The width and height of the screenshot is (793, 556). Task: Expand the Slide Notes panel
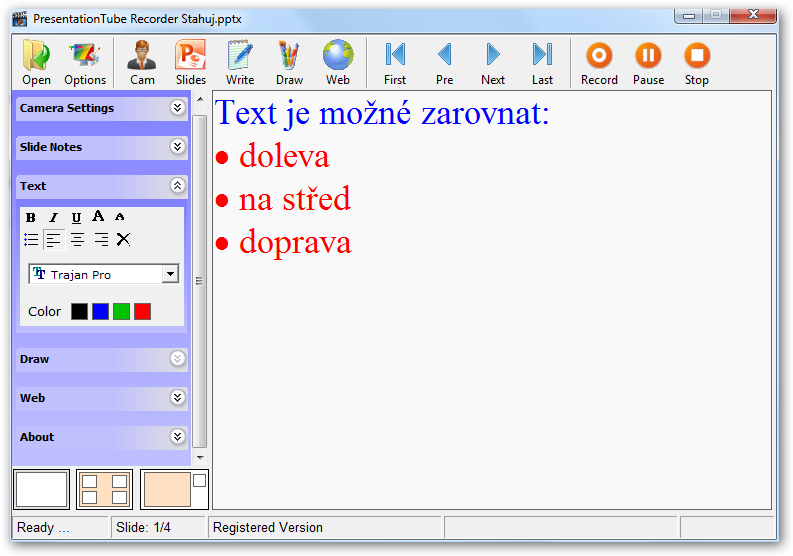(177, 147)
